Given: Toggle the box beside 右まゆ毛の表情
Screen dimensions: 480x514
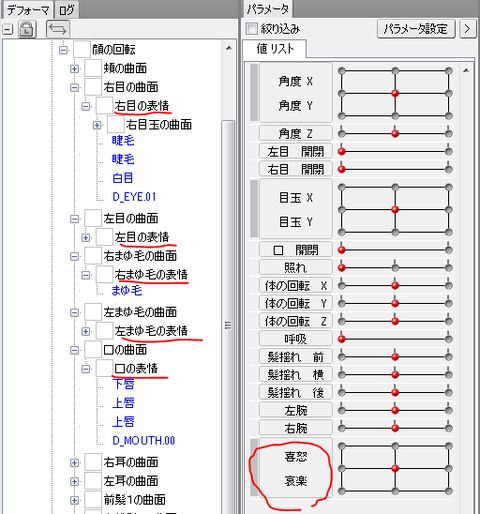Looking at the screenshot, I should (x=104, y=274).
